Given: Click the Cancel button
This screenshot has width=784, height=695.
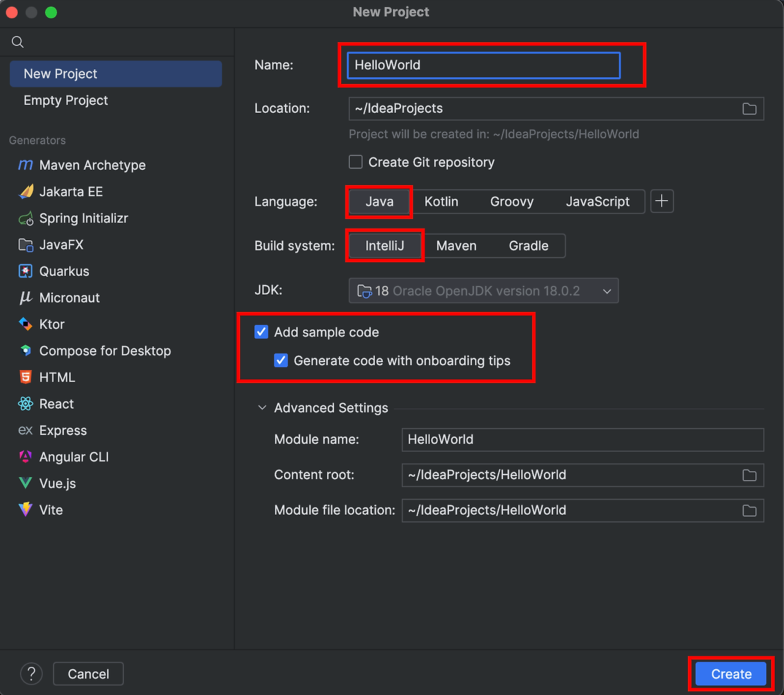Looking at the screenshot, I should (x=88, y=674).
